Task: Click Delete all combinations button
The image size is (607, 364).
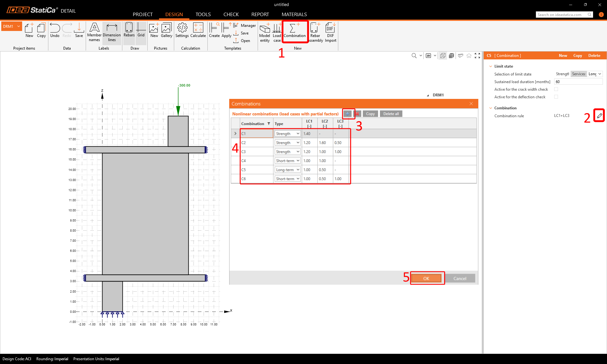Action: (391, 114)
